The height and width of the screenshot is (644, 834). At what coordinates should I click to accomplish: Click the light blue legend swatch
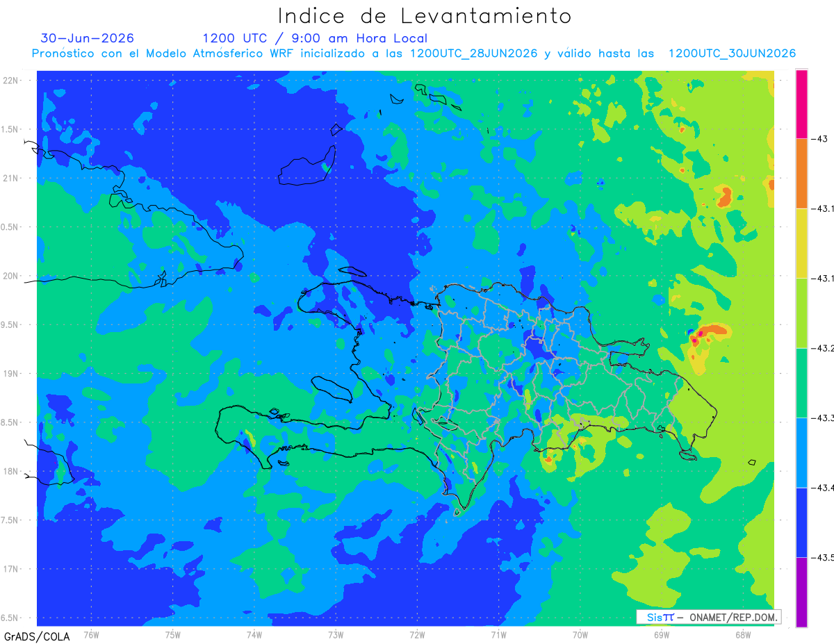(801, 452)
